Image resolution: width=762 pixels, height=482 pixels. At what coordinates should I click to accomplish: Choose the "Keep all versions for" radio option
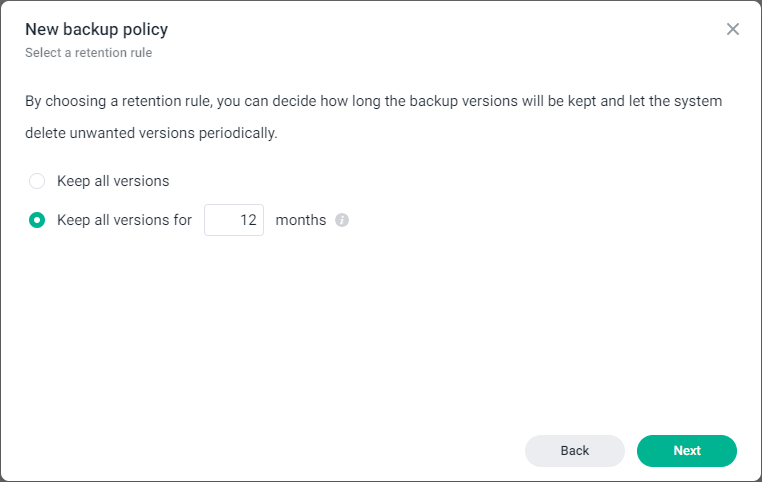tap(37, 220)
